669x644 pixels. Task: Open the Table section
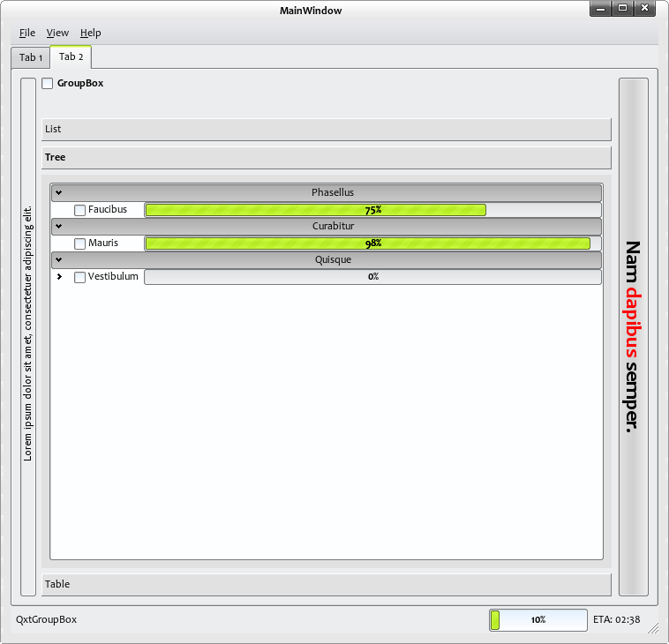click(x=327, y=584)
